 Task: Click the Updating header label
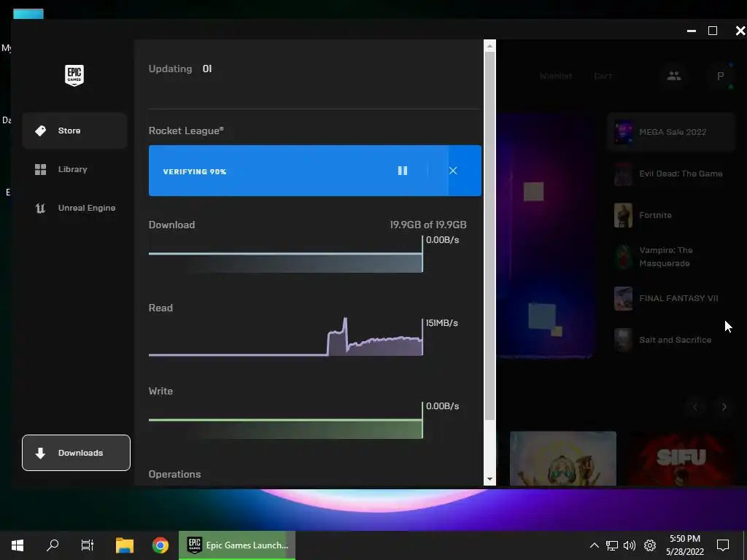tap(170, 69)
